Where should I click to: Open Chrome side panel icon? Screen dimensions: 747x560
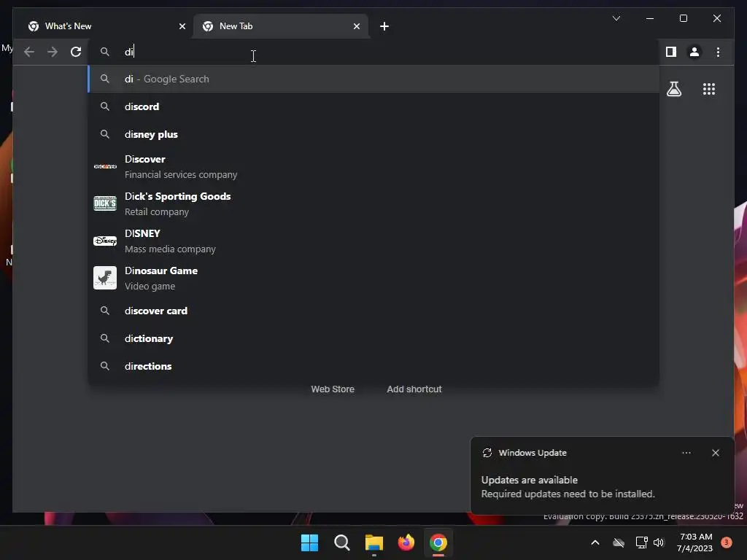(671, 52)
